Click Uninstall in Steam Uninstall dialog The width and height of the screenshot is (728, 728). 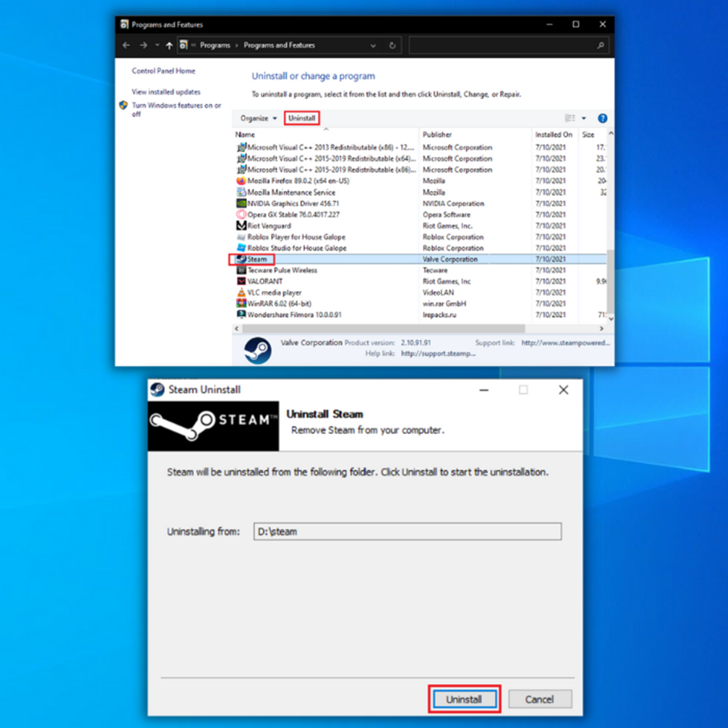[464, 699]
